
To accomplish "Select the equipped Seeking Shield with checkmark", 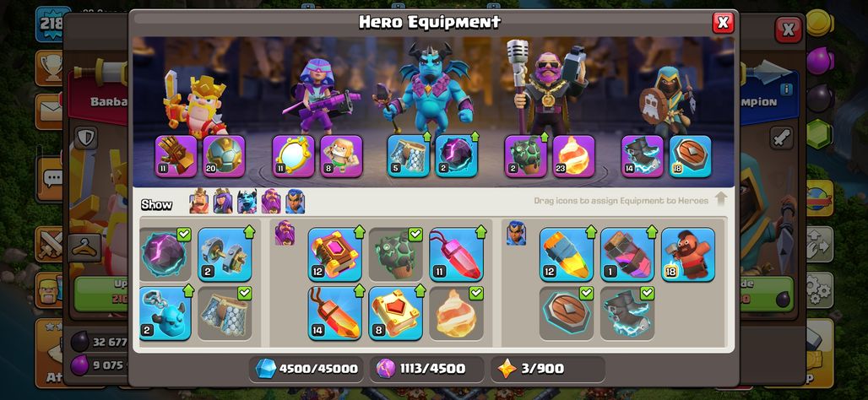I will [567, 313].
